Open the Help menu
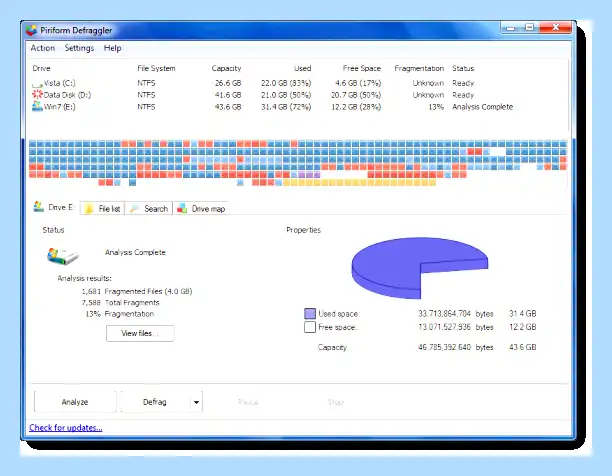This screenshot has width=612, height=476. (x=112, y=48)
